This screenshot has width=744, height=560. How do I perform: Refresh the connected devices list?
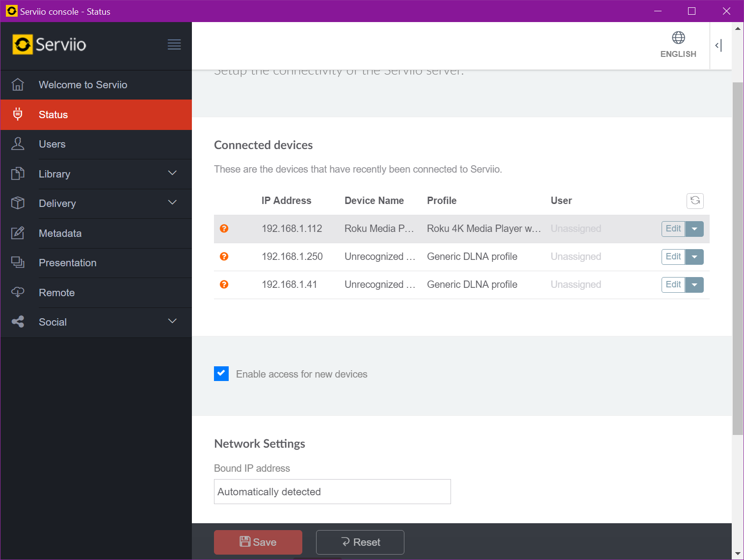[x=695, y=201]
